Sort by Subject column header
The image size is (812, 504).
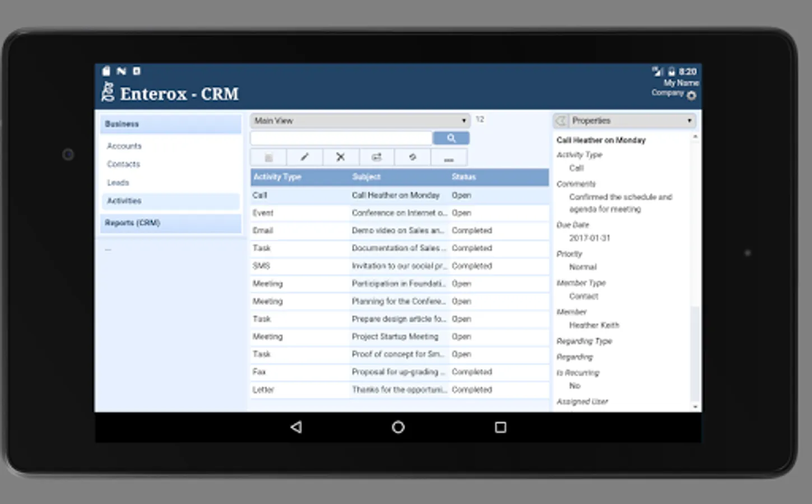click(366, 177)
